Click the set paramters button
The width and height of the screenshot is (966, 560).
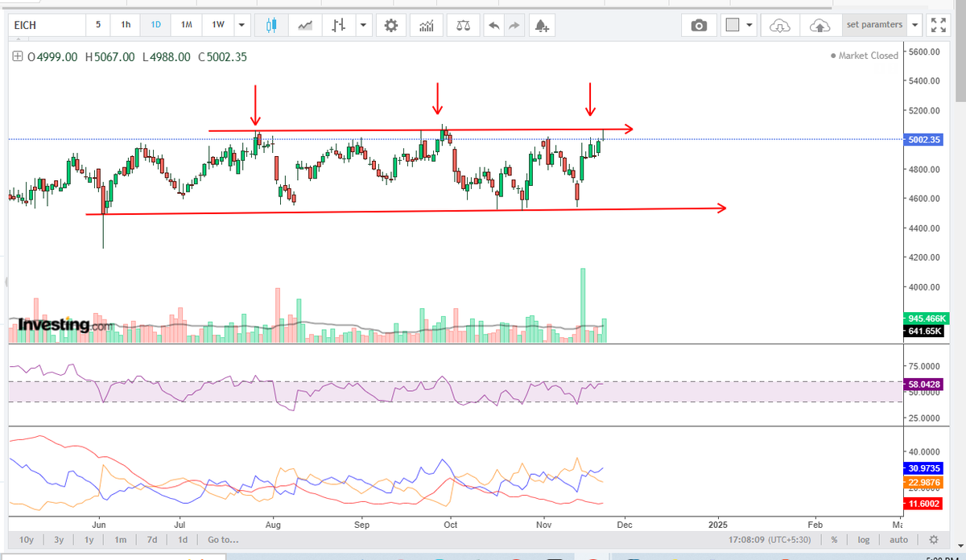(875, 25)
